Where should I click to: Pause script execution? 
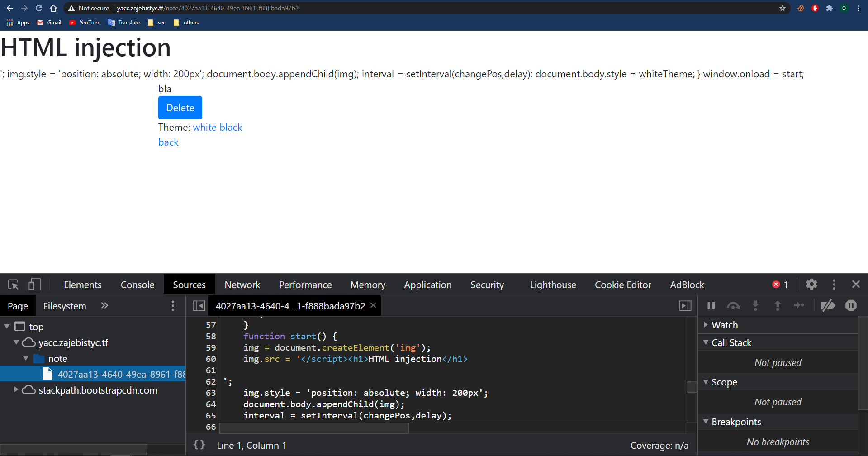point(711,306)
